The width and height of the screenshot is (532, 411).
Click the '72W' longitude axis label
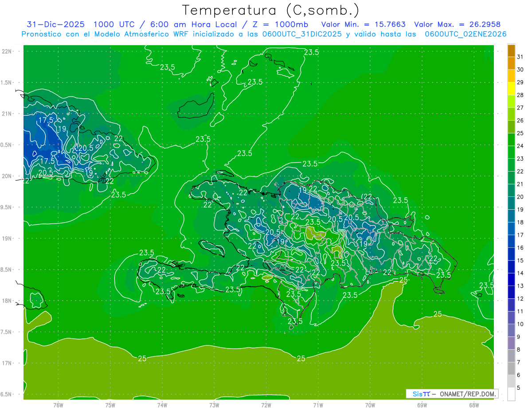coord(266,405)
